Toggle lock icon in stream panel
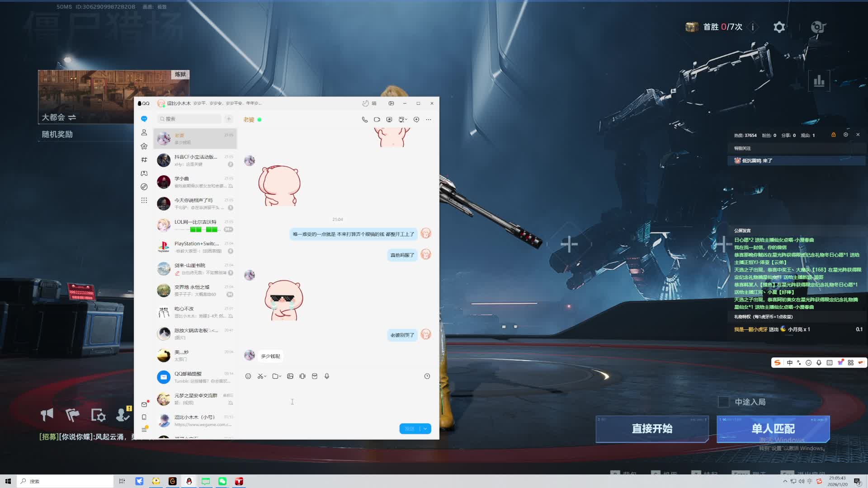868x488 pixels. coord(833,135)
